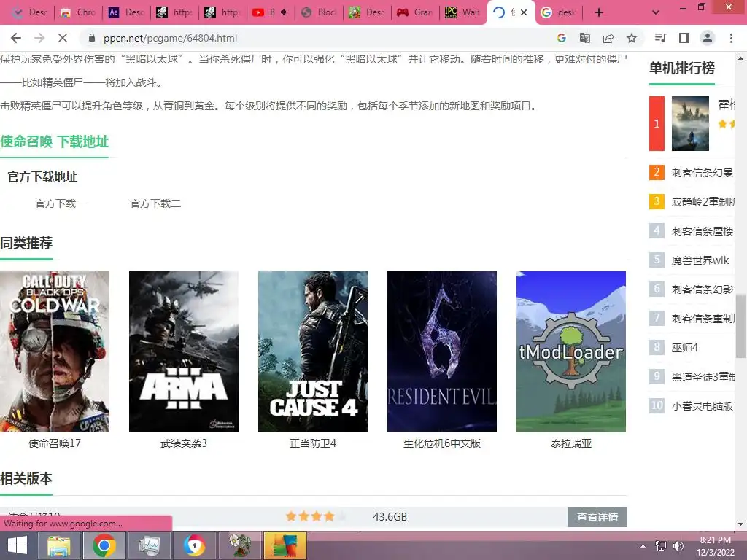The width and height of the screenshot is (747, 560).
Task: Click the 正当防卫4 title link
Action: [x=313, y=443]
